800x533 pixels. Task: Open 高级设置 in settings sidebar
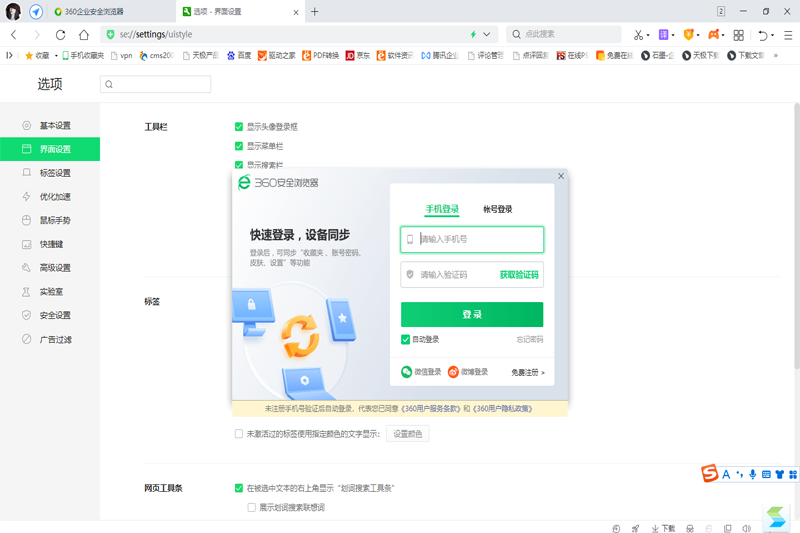point(50,268)
